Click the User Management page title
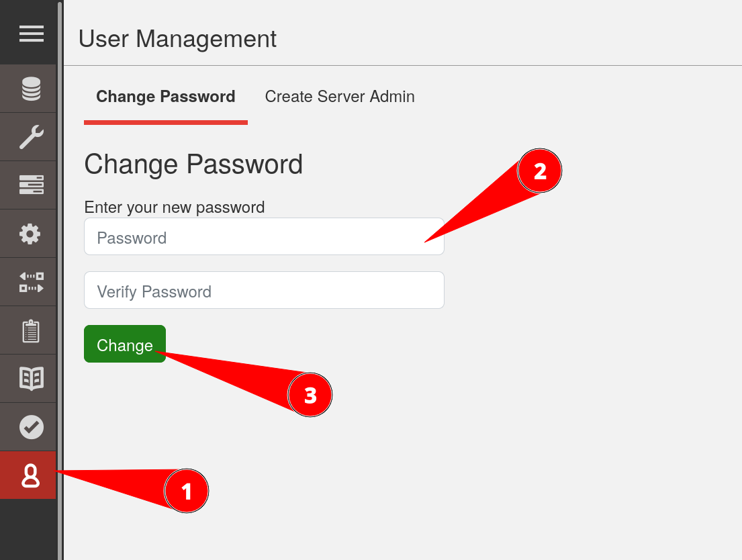This screenshot has width=742, height=560. coord(177,39)
